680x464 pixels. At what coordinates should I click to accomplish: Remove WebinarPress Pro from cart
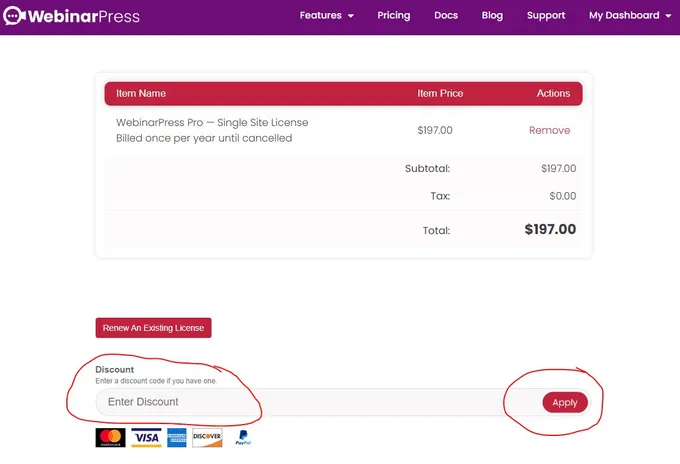coord(549,131)
